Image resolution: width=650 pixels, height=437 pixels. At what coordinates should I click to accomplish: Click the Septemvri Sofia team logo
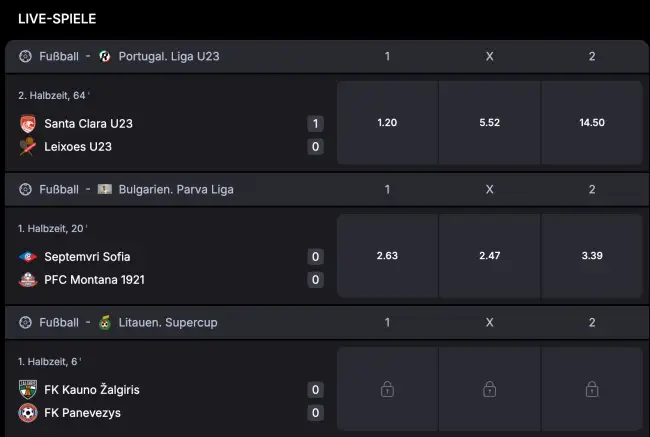click(x=28, y=257)
